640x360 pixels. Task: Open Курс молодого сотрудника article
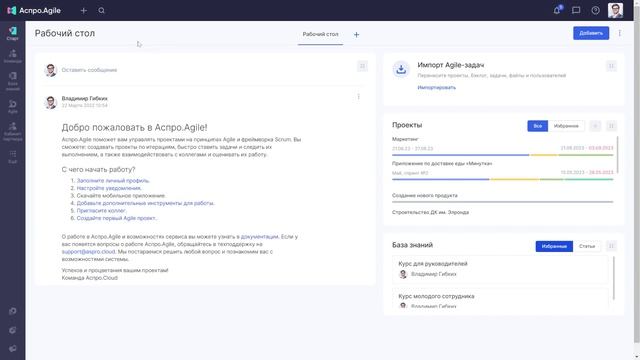(x=436, y=296)
